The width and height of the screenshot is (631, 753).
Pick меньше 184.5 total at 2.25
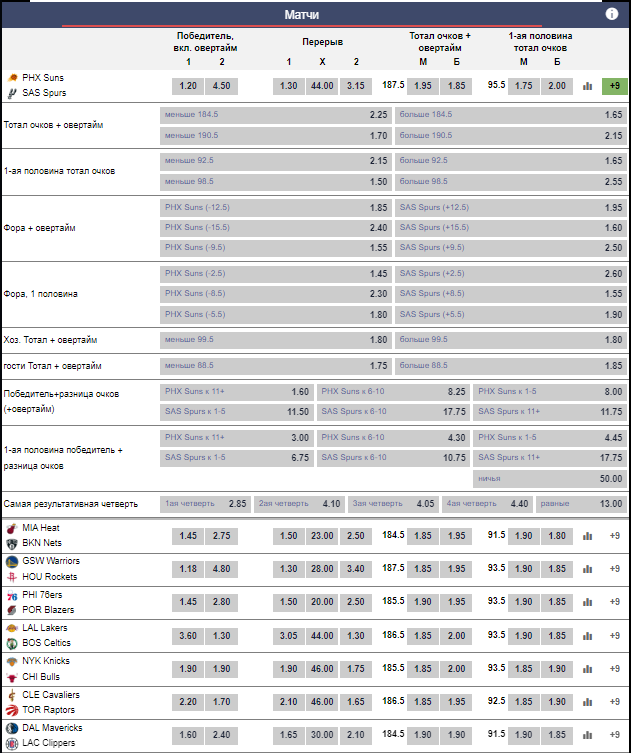point(276,115)
